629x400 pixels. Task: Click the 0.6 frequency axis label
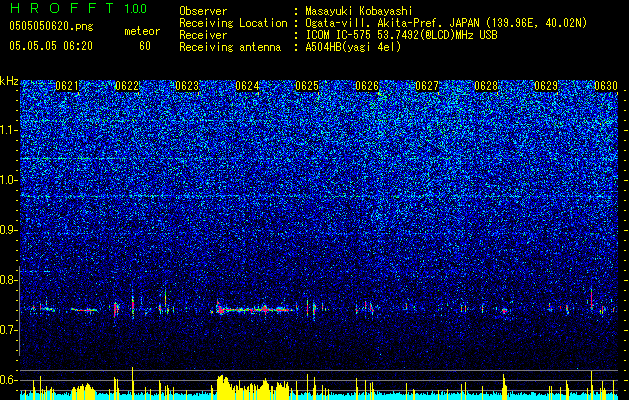point(9,380)
